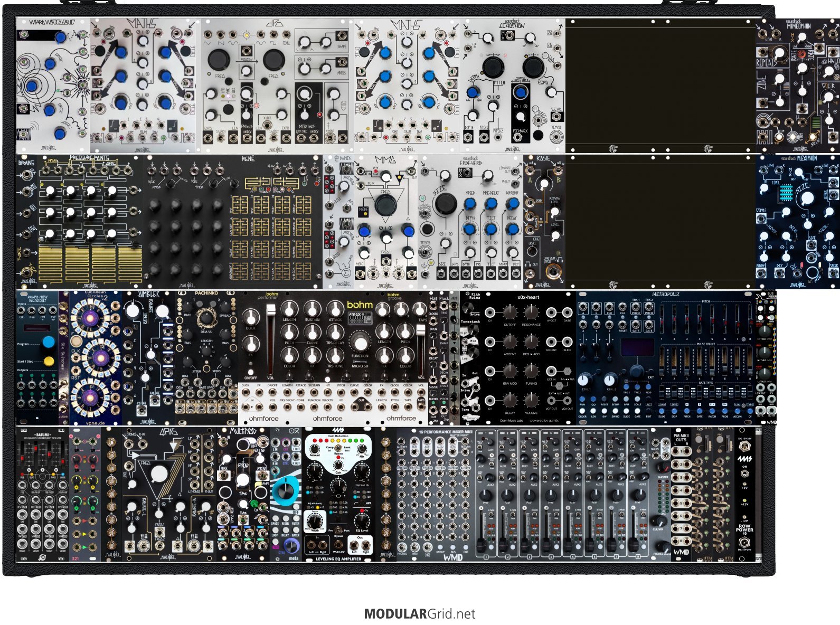The image size is (840, 625).
Task: Push the Metropolix ACCUM button
Action: click(737, 410)
